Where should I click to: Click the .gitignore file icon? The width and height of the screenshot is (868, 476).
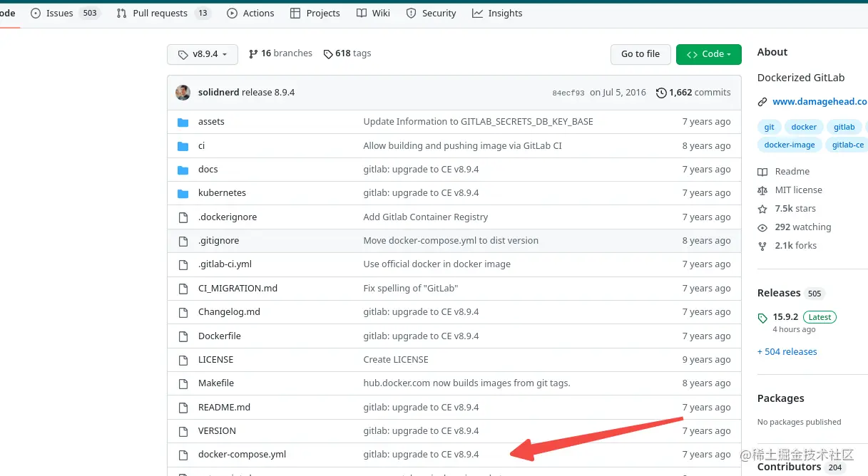183,241
